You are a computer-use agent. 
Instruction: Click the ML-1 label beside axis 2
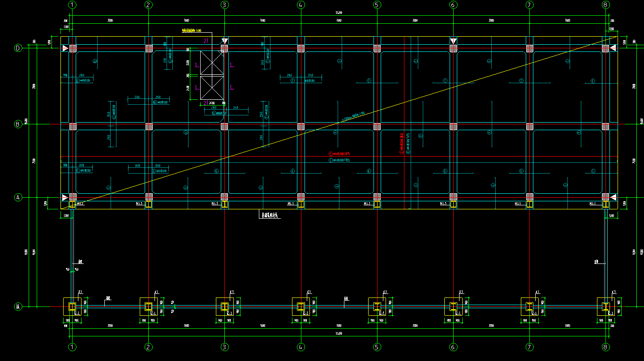tap(139, 204)
